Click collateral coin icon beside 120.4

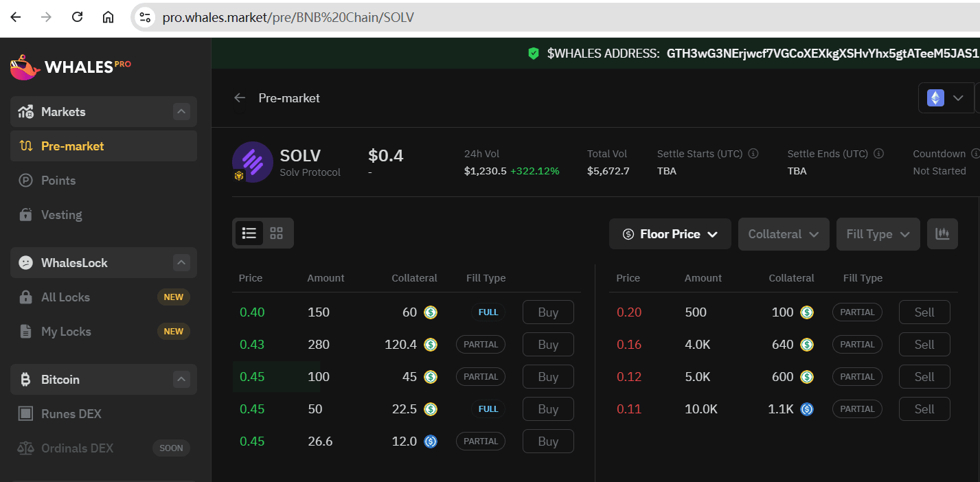pyautogui.click(x=431, y=345)
